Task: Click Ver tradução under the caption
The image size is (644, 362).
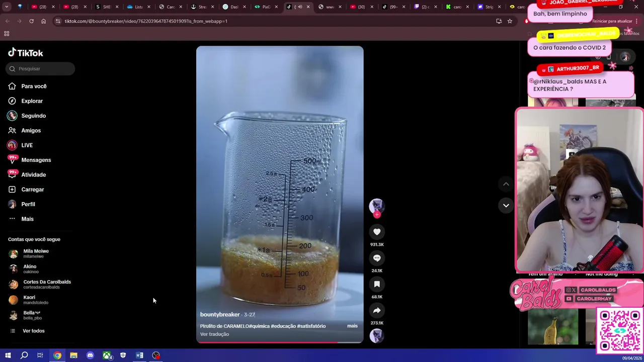Action: tap(214, 334)
